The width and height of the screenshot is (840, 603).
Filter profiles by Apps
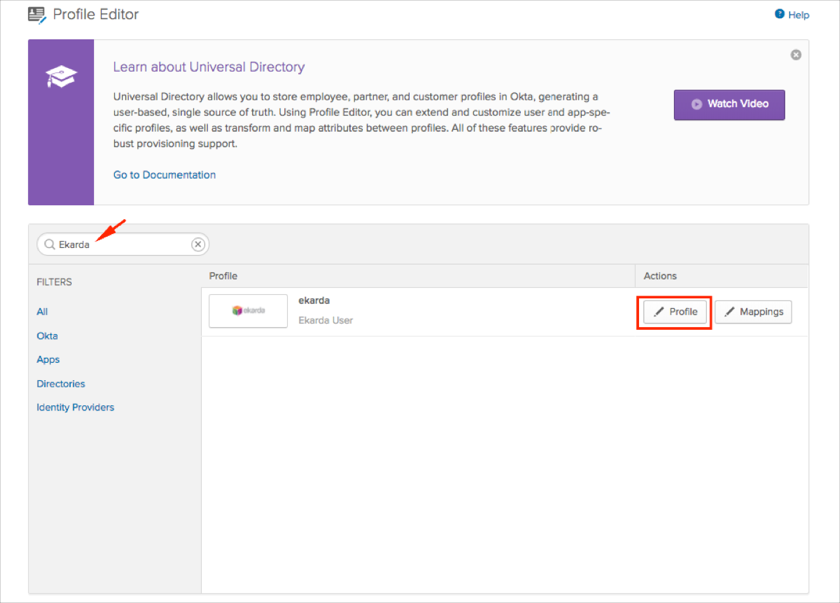(x=48, y=359)
